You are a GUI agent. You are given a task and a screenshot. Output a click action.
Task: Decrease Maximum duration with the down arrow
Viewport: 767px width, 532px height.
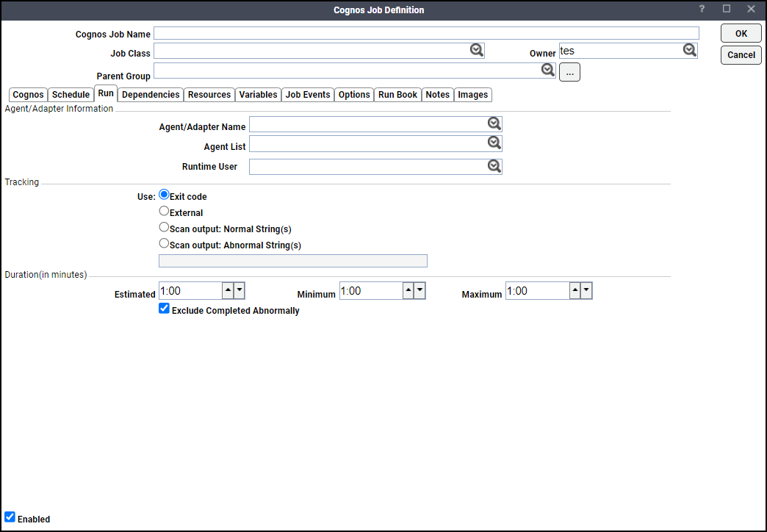(x=586, y=290)
